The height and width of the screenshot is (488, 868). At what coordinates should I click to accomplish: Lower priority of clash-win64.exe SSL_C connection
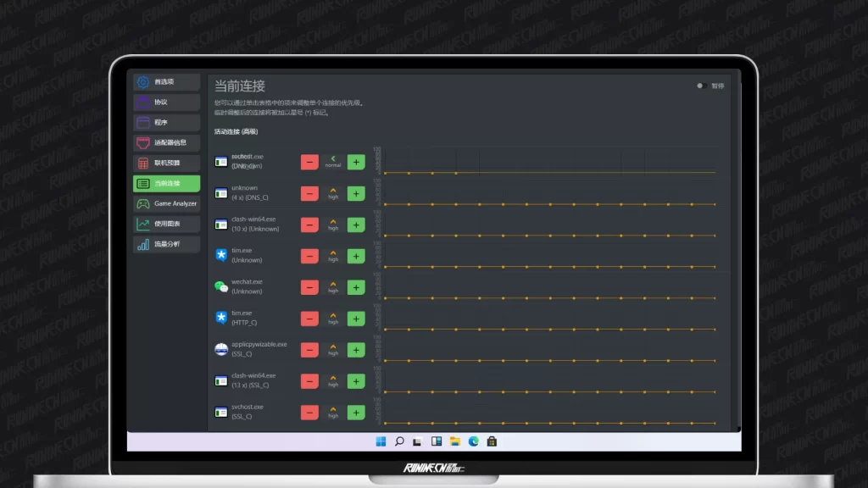pyautogui.click(x=309, y=381)
